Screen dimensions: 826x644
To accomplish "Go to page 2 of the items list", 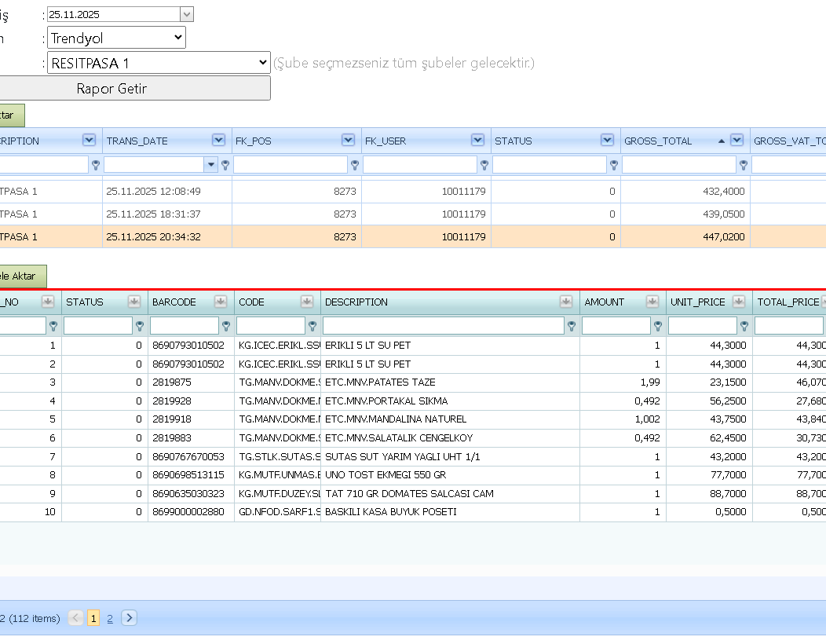I will tap(110, 619).
